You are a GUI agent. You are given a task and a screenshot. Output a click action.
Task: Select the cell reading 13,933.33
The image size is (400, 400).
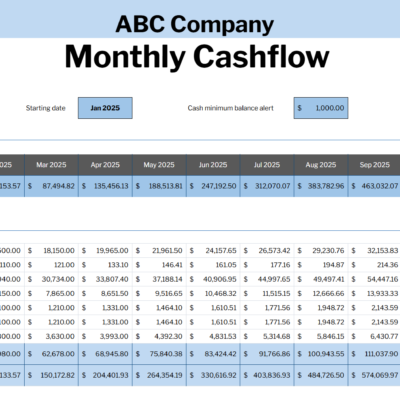click(374, 294)
